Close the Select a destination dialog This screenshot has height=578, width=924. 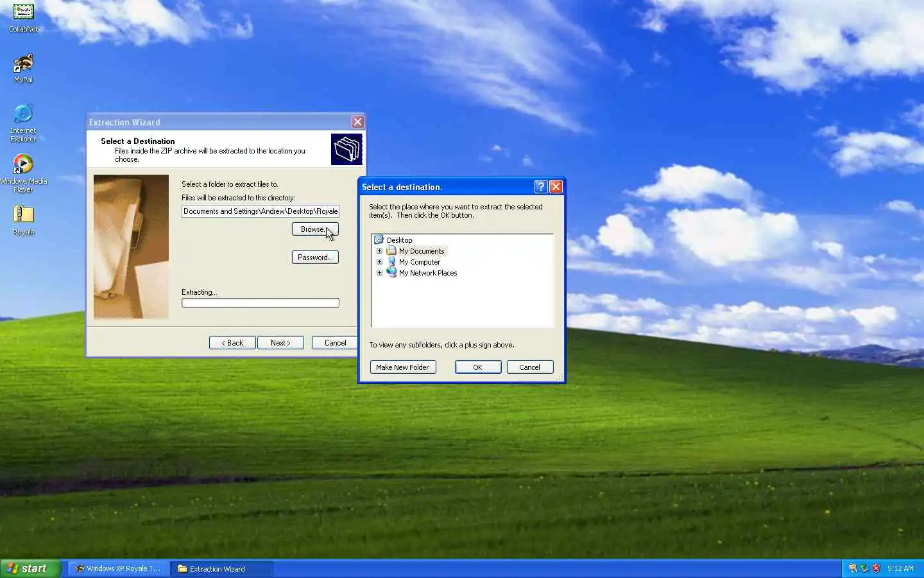pyautogui.click(x=556, y=186)
